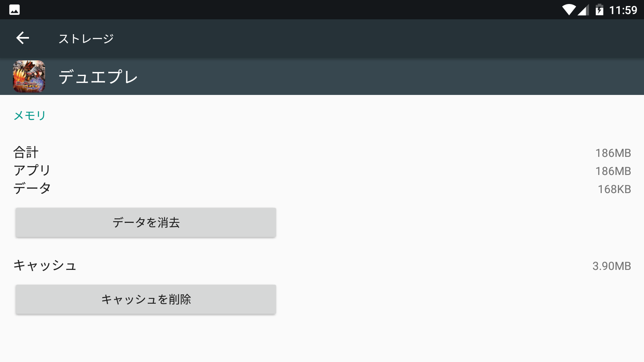644x362 pixels.
Task: Tap the デュエプレ app icon
Action: point(29,76)
